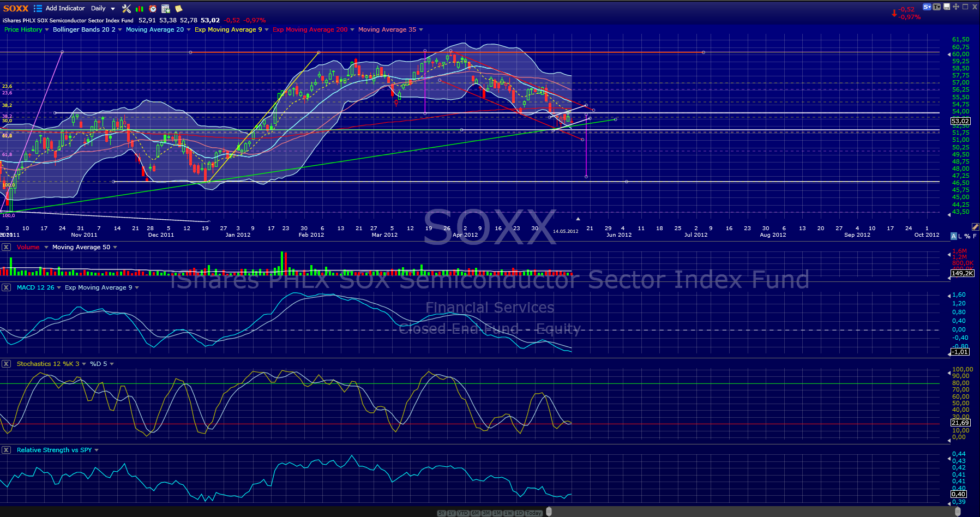Open the symbol list icon beside SOXX
980x517 pixels.
38,8
